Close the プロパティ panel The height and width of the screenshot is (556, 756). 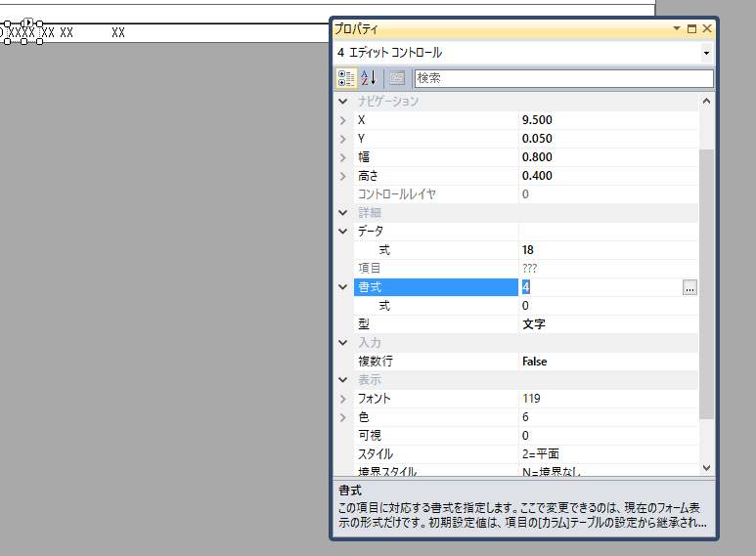[x=707, y=30]
